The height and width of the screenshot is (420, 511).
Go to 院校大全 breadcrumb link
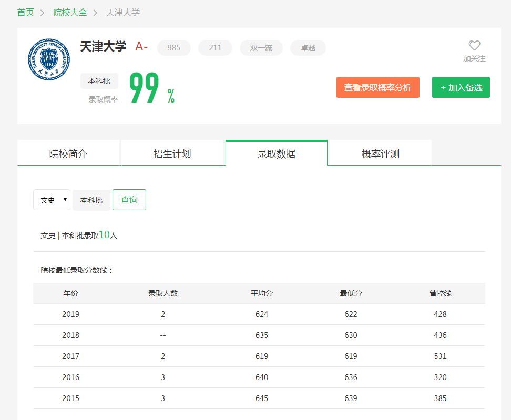tap(70, 13)
